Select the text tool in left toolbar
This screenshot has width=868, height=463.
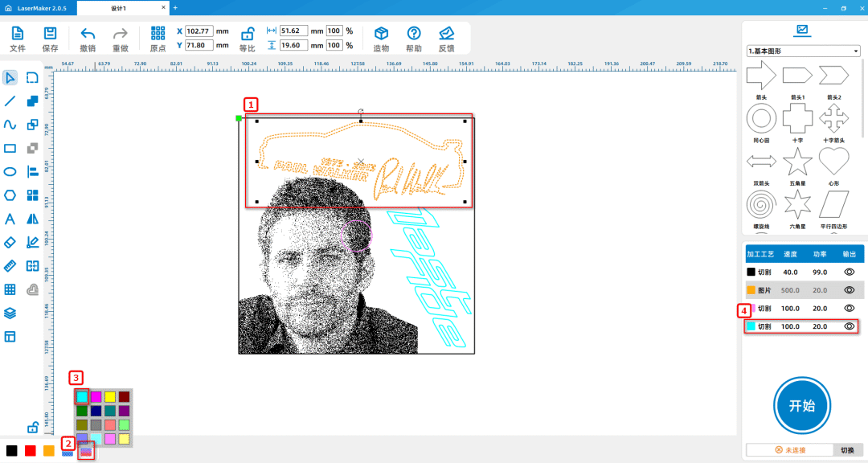coord(10,219)
